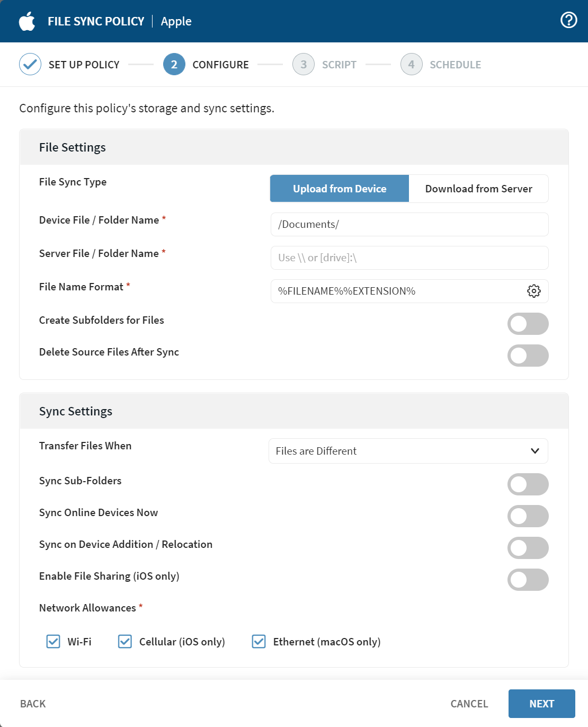Click the Sync Settings section header
Image resolution: width=588 pixels, height=727 pixels.
(x=294, y=411)
